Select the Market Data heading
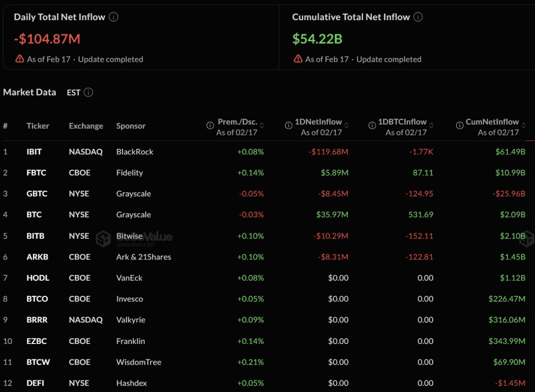 coord(29,92)
